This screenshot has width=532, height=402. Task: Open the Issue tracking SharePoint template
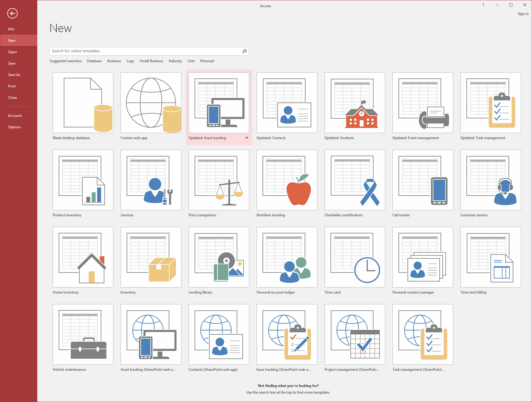pyautogui.click(x=287, y=334)
